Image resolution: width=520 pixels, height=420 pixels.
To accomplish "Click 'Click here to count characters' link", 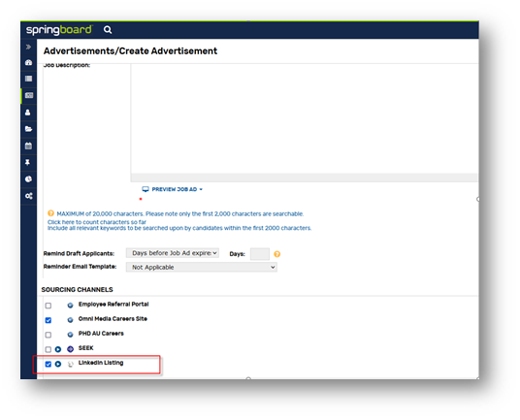I will tap(97, 222).
